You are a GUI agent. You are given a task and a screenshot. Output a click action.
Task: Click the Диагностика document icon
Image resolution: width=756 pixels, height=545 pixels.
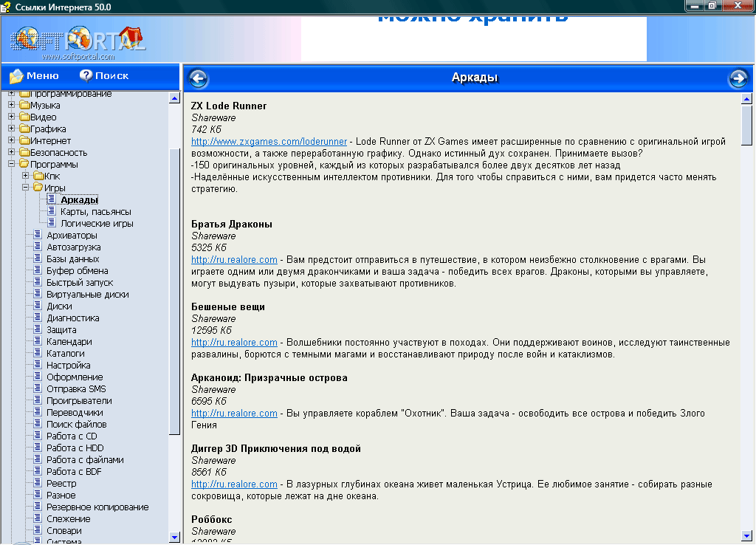tap(38, 317)
